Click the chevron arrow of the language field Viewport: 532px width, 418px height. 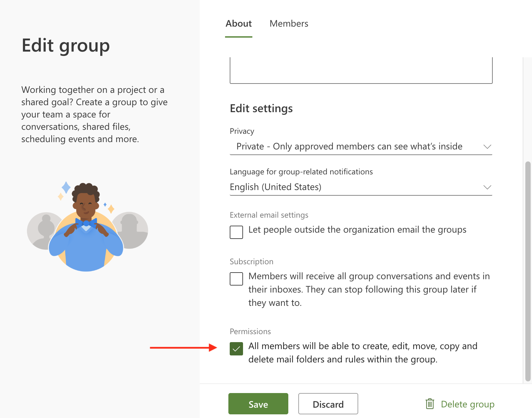tap(487, 187)
